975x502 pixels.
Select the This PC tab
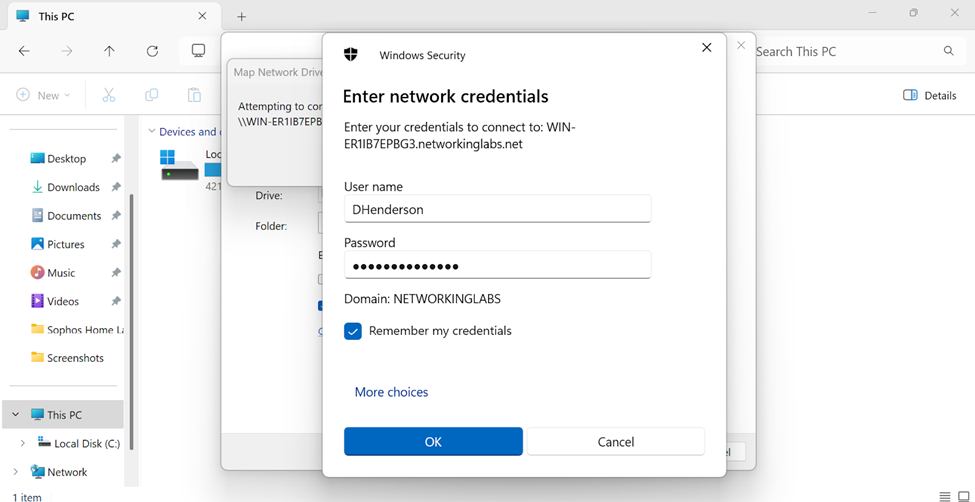[113, 16]
